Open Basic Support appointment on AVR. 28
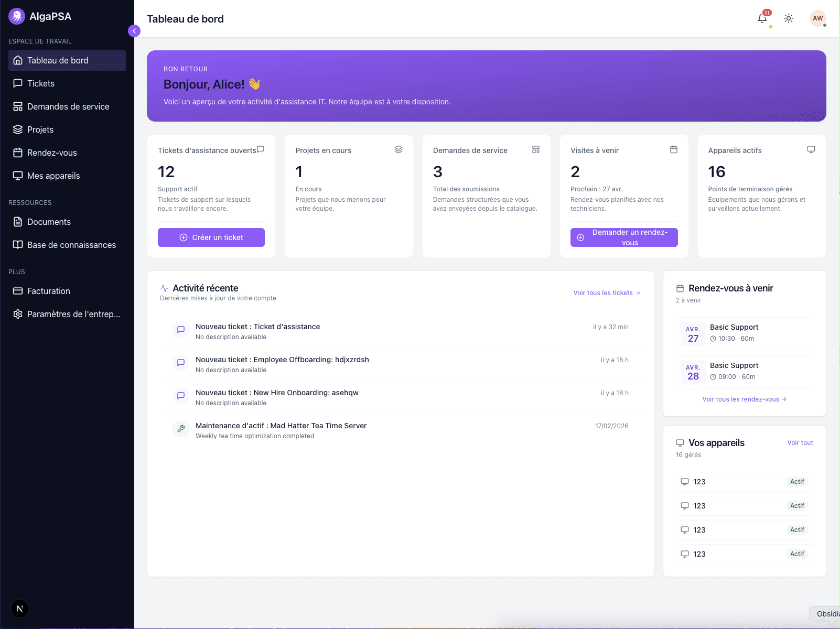 pos(745,372)
